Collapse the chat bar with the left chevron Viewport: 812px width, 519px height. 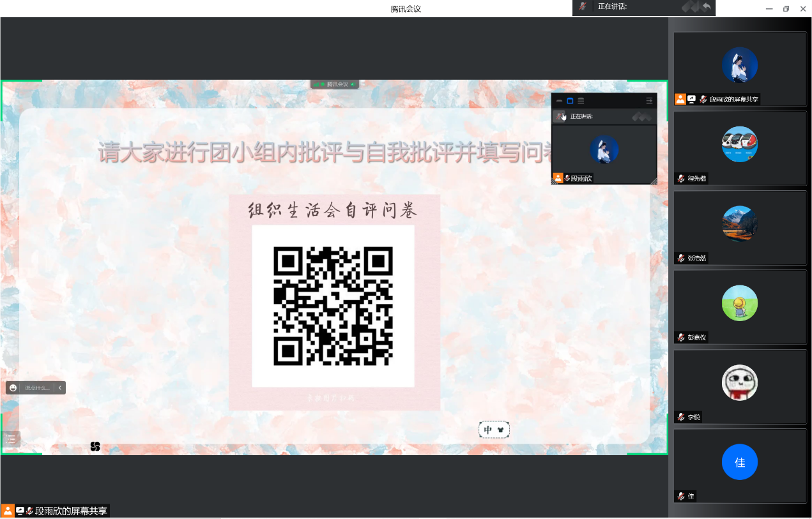(x=60, y=387)
